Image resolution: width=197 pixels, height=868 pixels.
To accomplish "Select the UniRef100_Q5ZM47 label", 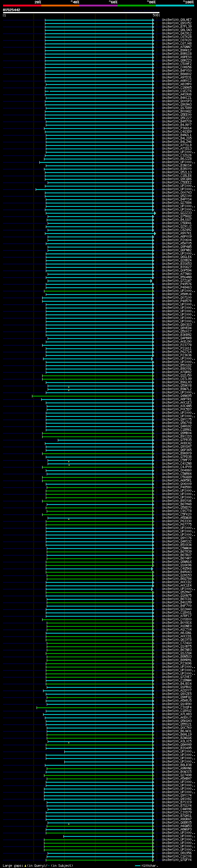I will [176, 592].
